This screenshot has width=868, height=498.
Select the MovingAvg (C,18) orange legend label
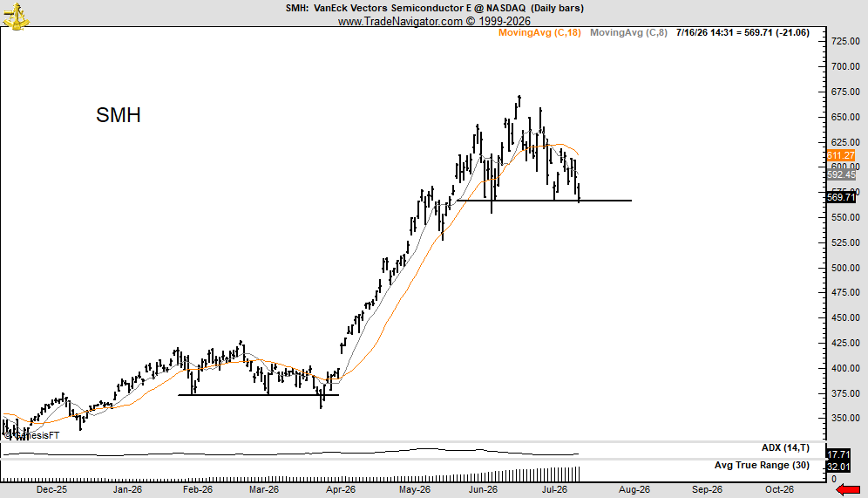pyautogui.click(x=539, y=32)
